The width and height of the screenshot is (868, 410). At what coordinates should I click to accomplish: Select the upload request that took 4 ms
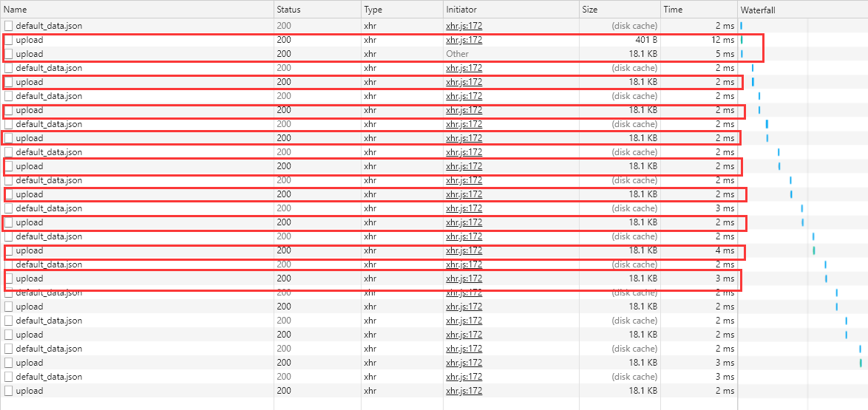(29, 250)
